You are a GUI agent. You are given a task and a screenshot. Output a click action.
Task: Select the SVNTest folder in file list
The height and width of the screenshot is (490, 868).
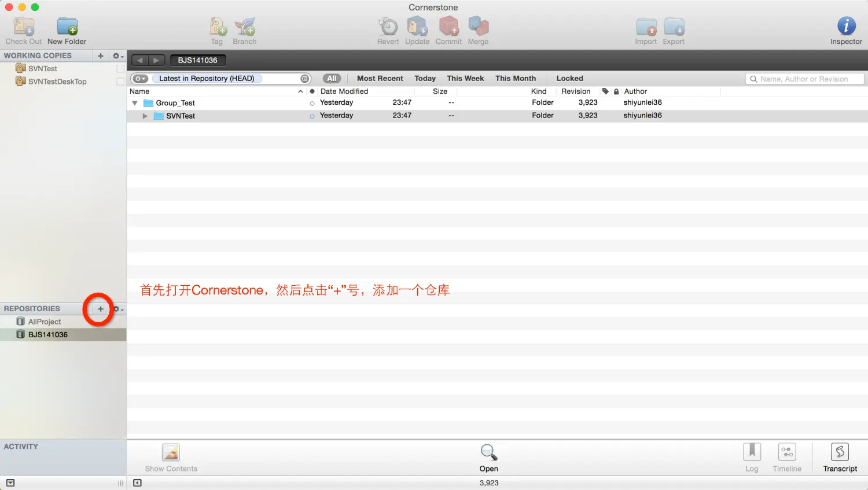click(497, 116)
